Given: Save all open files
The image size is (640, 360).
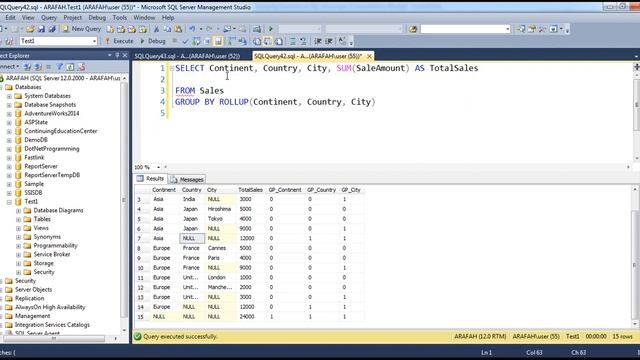Looking at the screenshot, I should tap(52, 29).
